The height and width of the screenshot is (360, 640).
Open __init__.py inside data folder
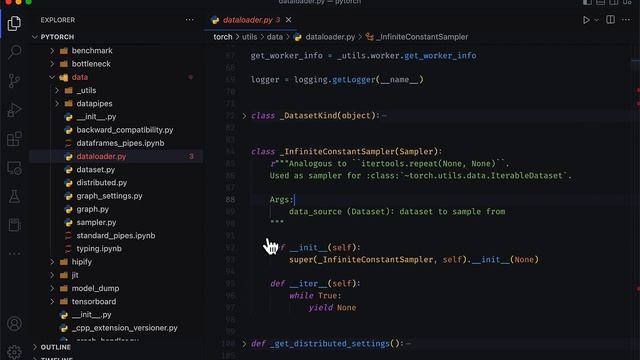tap(96, 117)
